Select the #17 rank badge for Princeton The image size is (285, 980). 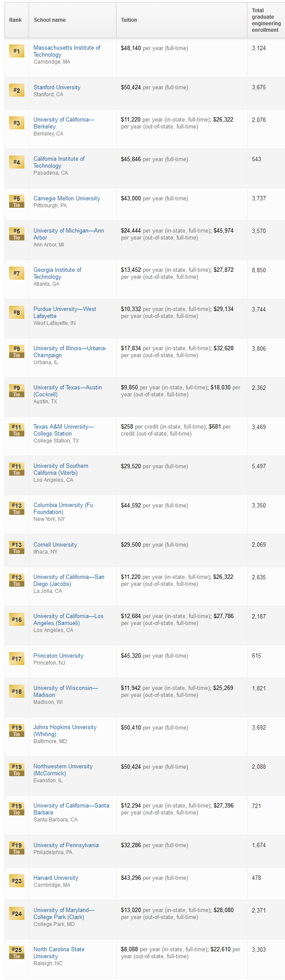click(17, 659)
